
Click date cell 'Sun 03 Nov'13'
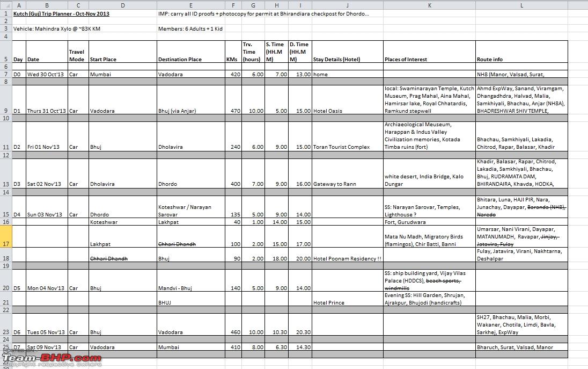(47, 207)
